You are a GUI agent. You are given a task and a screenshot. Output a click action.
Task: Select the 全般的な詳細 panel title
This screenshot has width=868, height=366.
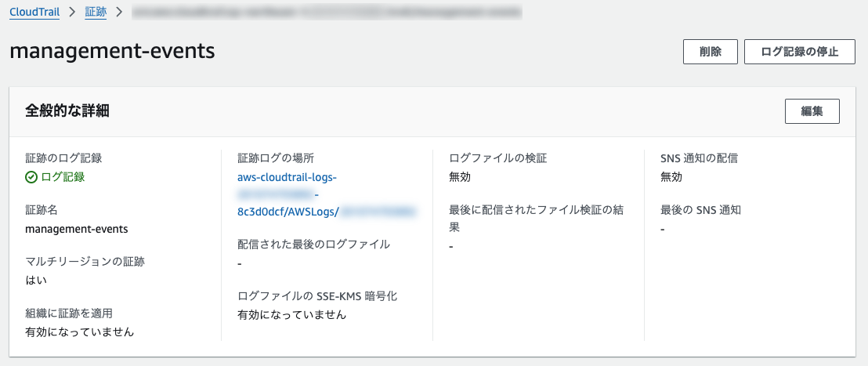[67, 111]
